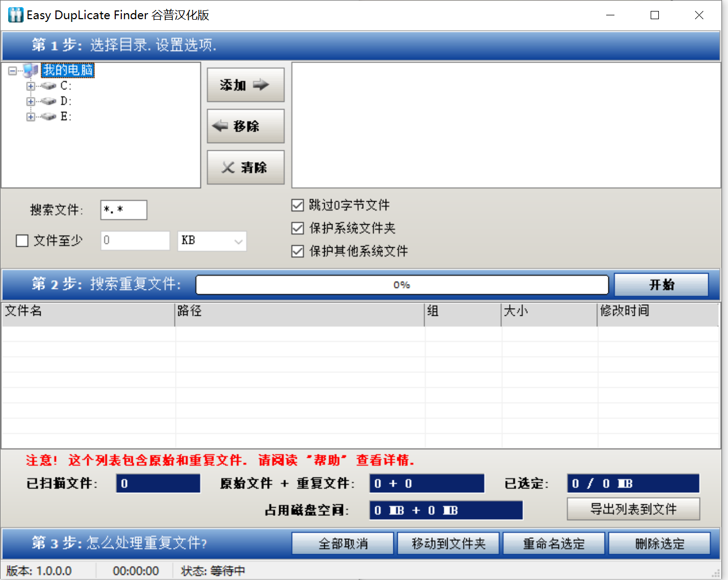Click the 开始 start button
This screenshot has width=728, height=580.
tap(661, 285)
